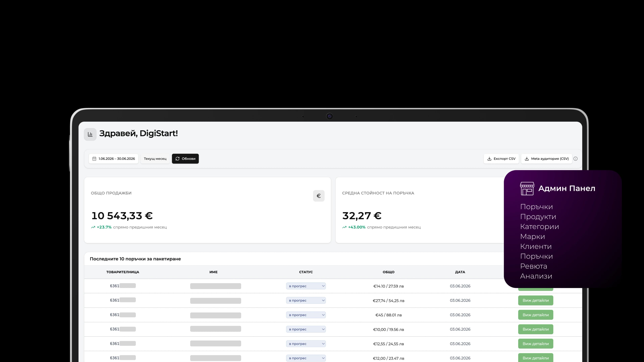Screen dimensions: 644x362
Task: Click the euro icon in Общо продажби card
Action: point(319,196)
